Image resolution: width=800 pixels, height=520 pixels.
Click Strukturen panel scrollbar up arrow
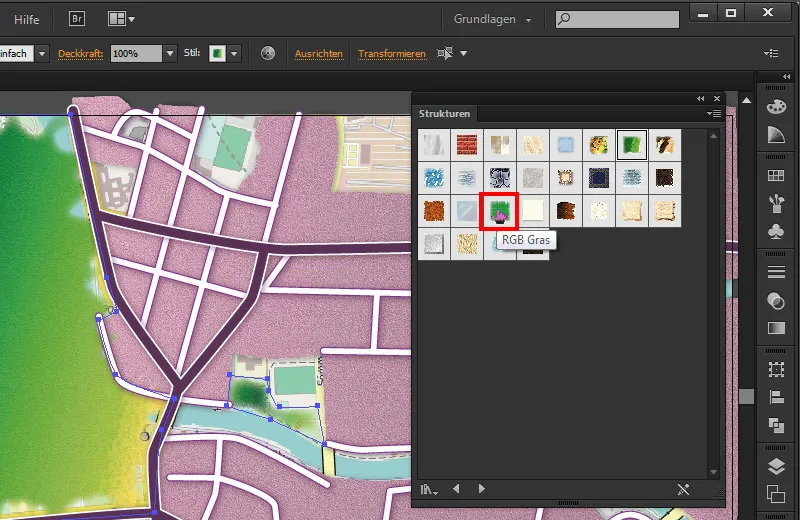(x=713, y=136)
